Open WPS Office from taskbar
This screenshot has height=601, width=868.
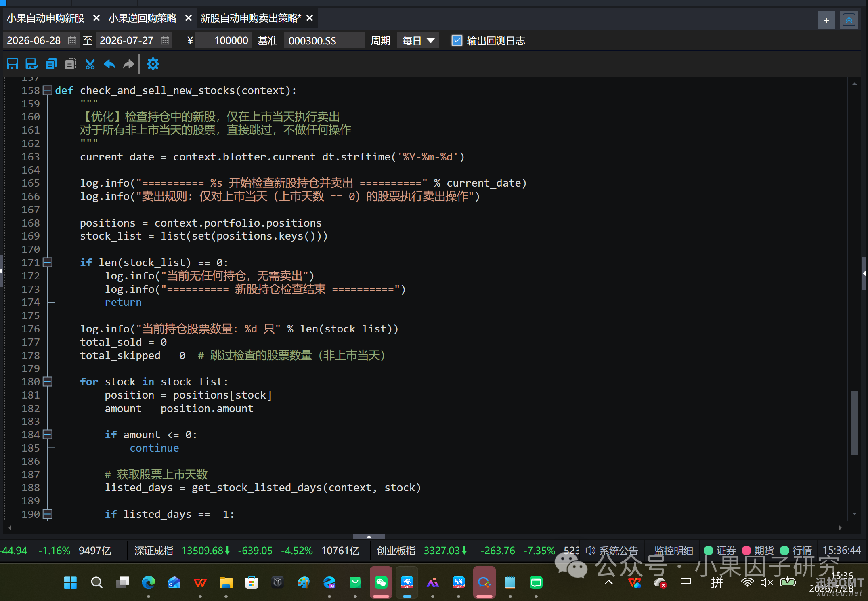point(200,582)
